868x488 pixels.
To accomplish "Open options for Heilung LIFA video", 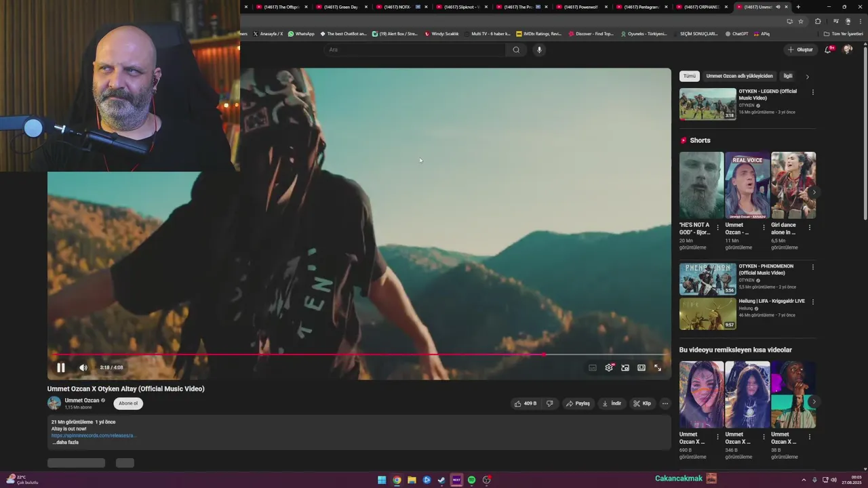I will (812, 302).
